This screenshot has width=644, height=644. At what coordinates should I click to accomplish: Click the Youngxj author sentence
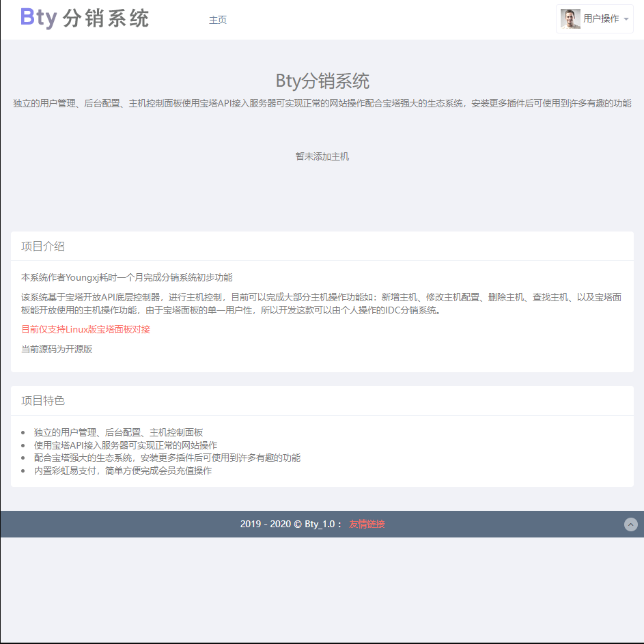click(126, 277)
